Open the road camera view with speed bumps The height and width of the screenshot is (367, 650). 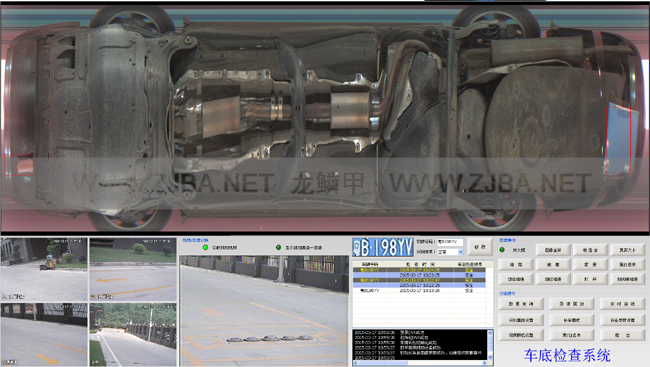pyautogui.click(x=264, y=311)
